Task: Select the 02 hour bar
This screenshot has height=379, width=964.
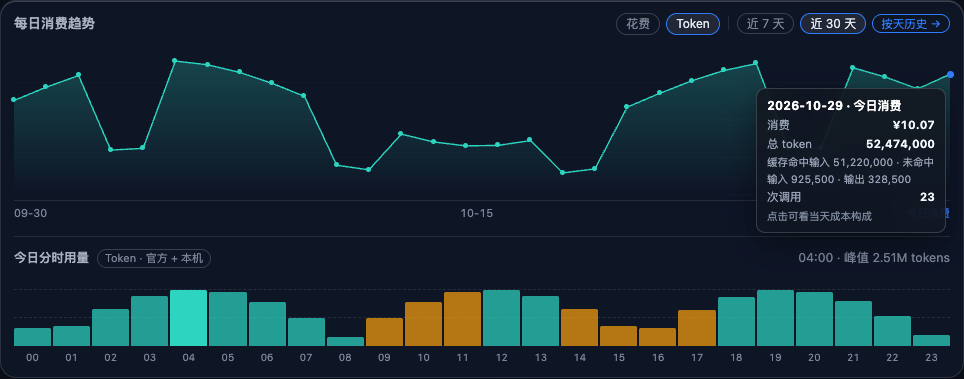Action: [x=111, y=327]
